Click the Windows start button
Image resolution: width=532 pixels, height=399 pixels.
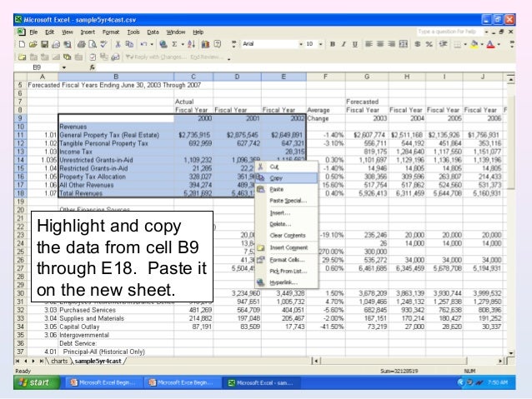(37, 382)
